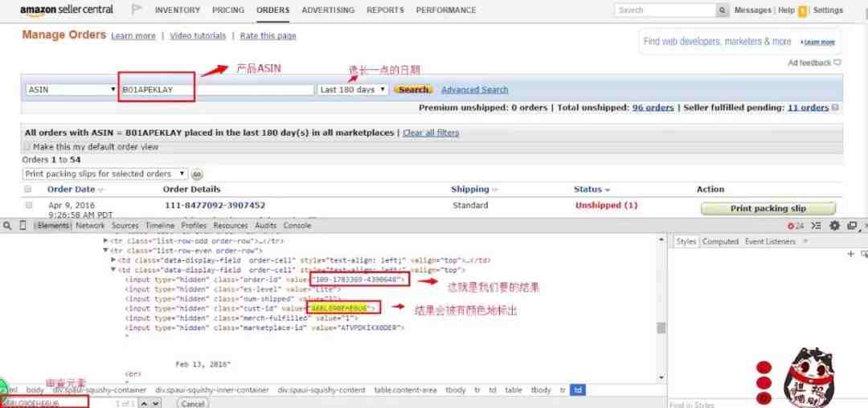Image resolution: width=868 pixels, height=408 pixels.
Task: Switch to the DevTools Network tab
Action: (90, 226)
